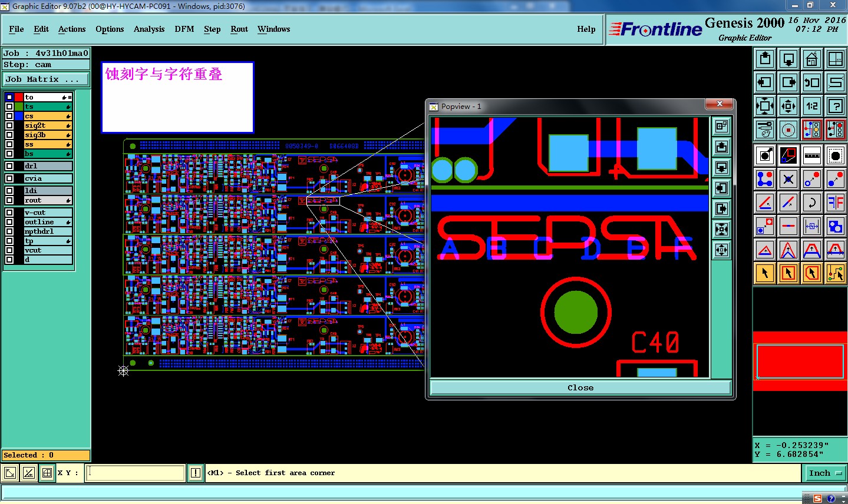Image resolution: width=848 pixels, height=504 pixels.
Task: Click the red overview thumbnail panel
Action: click(x=800, y=361)
